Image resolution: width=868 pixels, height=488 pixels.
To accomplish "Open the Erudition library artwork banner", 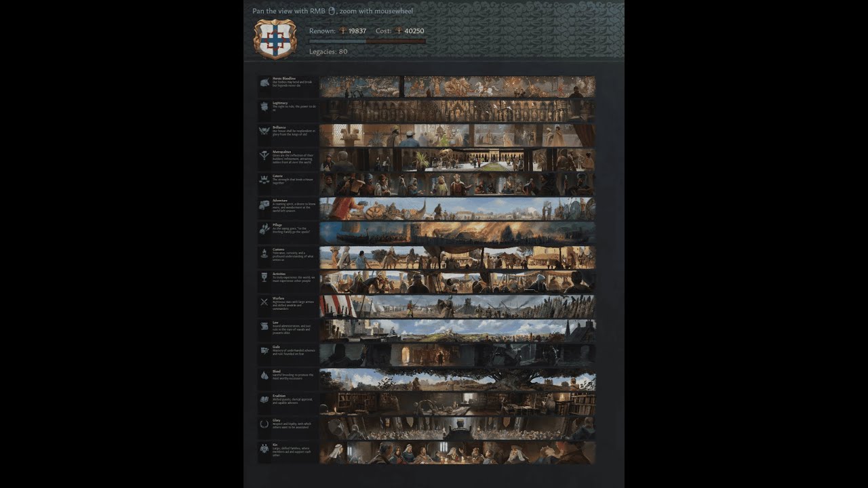I will pos(458,403).
